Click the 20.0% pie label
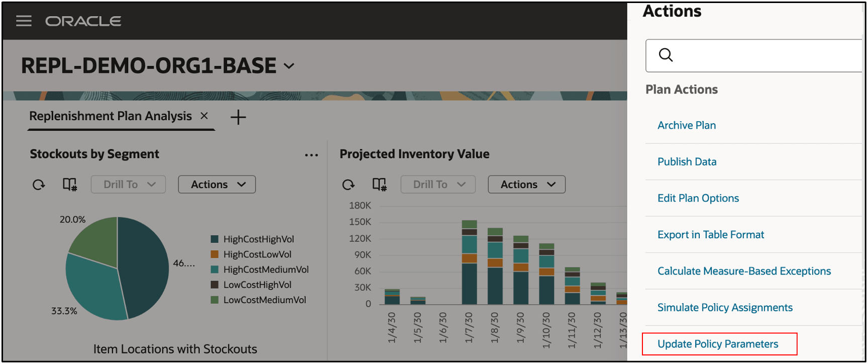Screen dimensions: 868x364 tap(72, 219)
